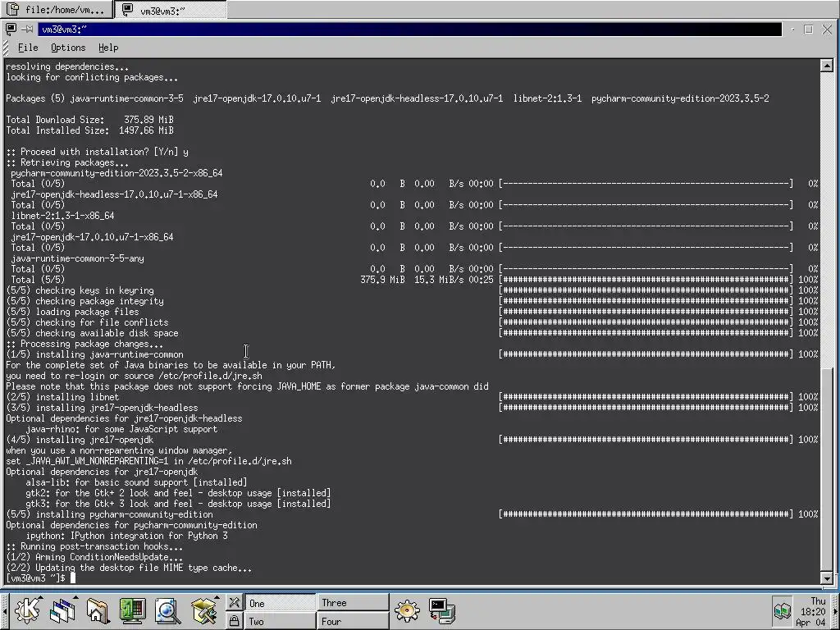Open the package tools box icon
This screenshot has height=630, width=840.
203,610
